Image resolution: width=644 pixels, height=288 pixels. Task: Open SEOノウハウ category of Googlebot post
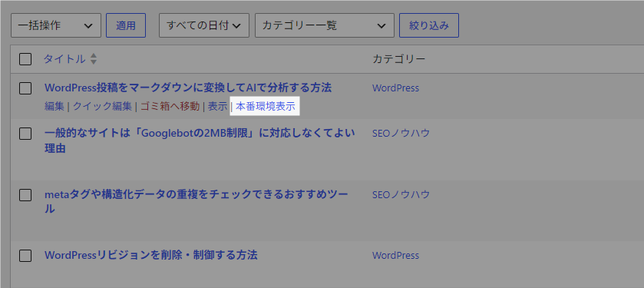[x=401, y=133]
